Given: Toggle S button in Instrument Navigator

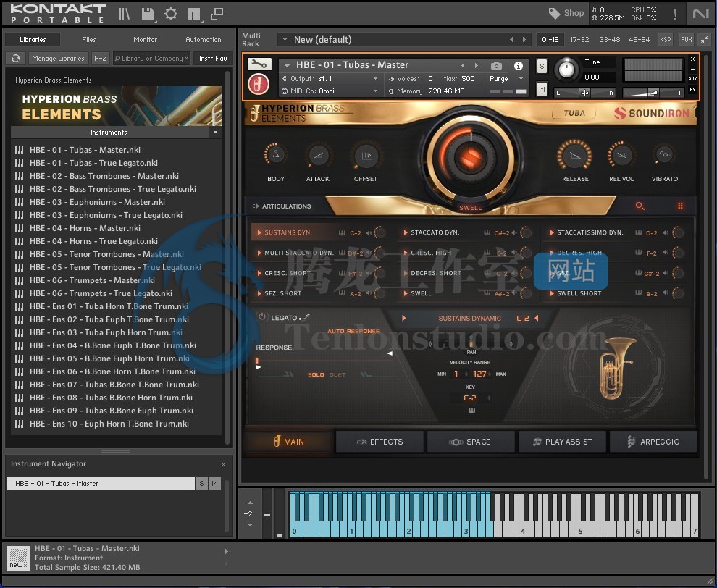Looking at the screenshot, I should click(x=201, y=483).
